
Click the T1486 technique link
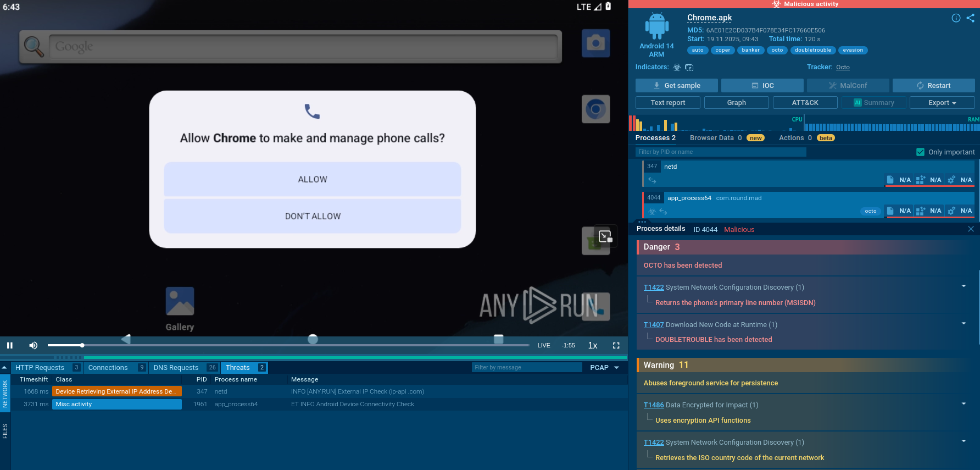pos(653,405)
